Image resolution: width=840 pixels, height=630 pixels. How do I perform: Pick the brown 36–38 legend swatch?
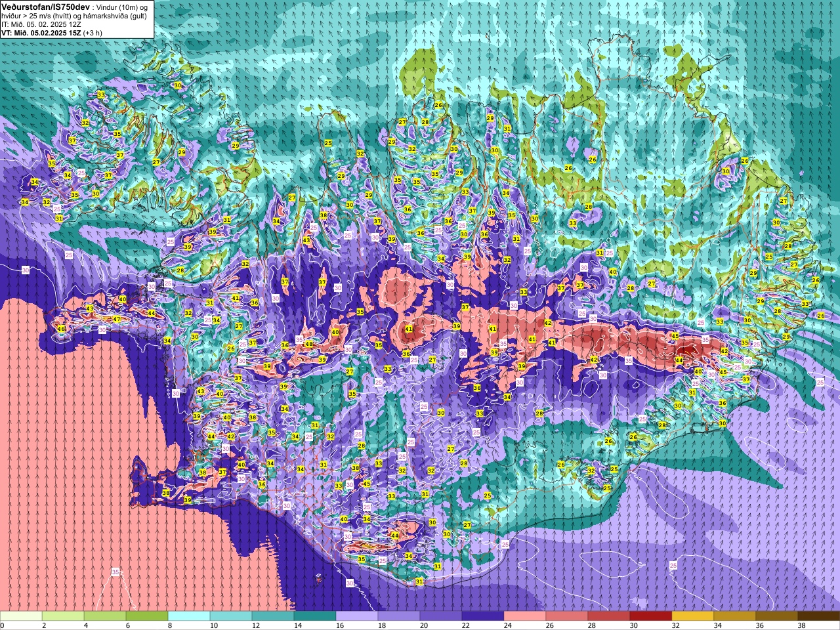pyautogui.click(x=777, y=616)
